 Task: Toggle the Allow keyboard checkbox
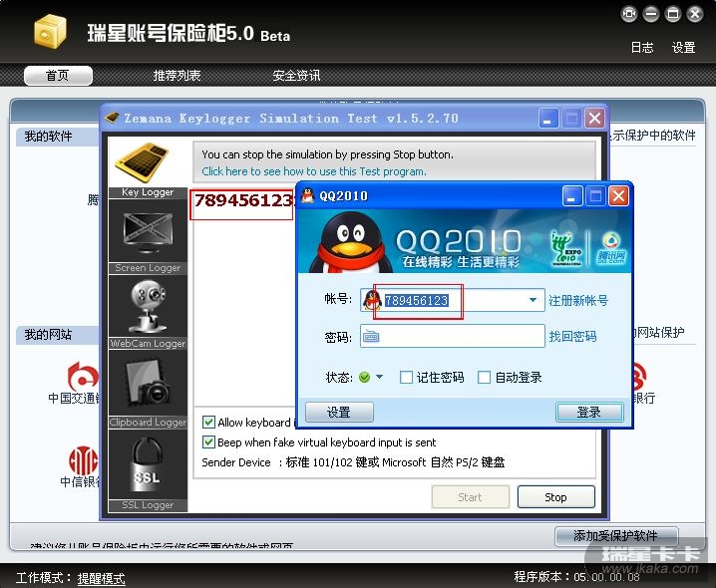(x=208, y=422)
